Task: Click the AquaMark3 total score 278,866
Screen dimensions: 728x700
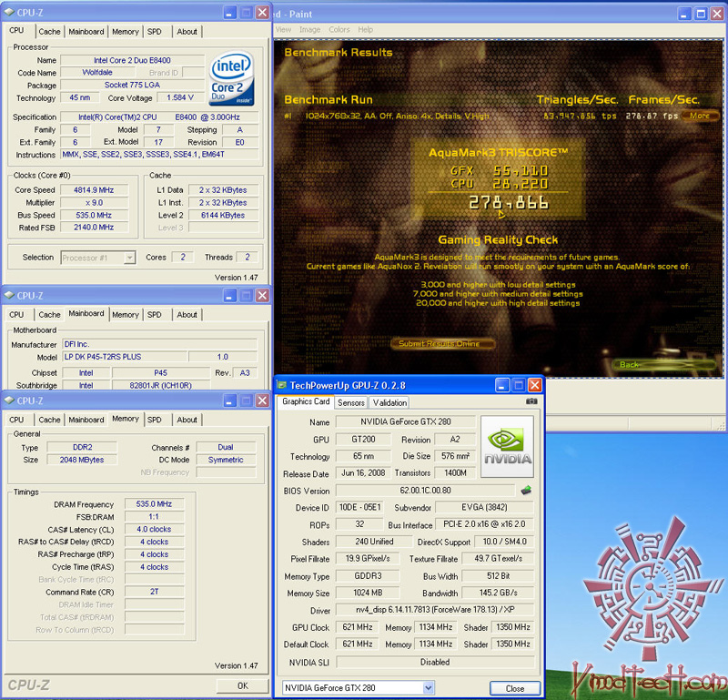Action: [x=509, y=203]
